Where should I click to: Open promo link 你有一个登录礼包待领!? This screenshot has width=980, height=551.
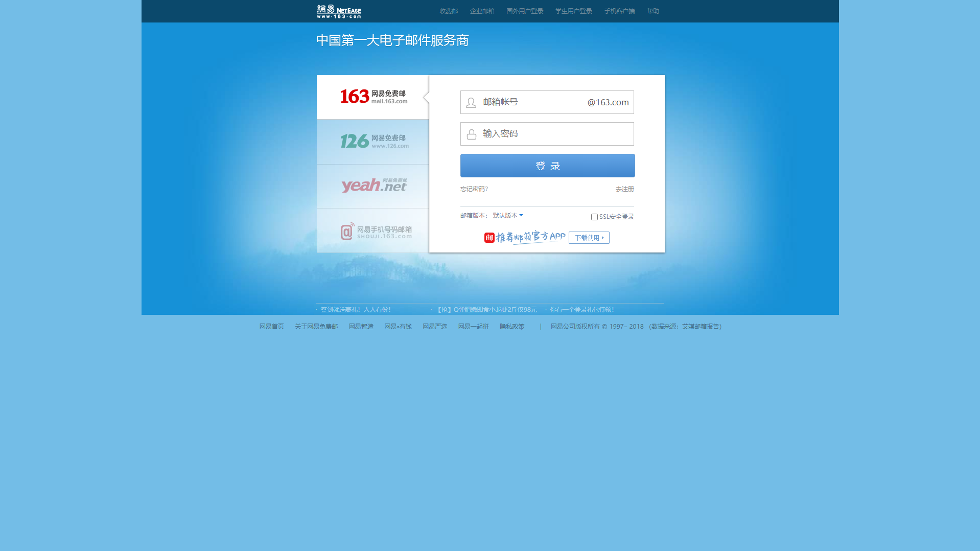point(581,310)
